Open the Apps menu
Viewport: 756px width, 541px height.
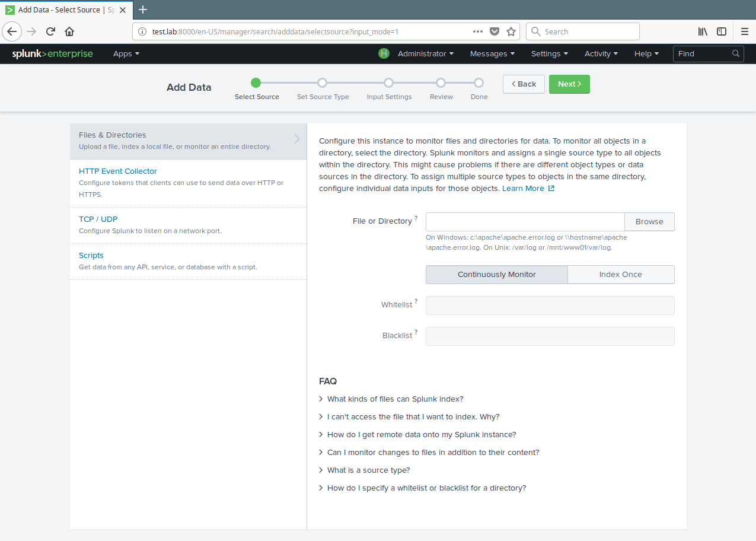126,54
